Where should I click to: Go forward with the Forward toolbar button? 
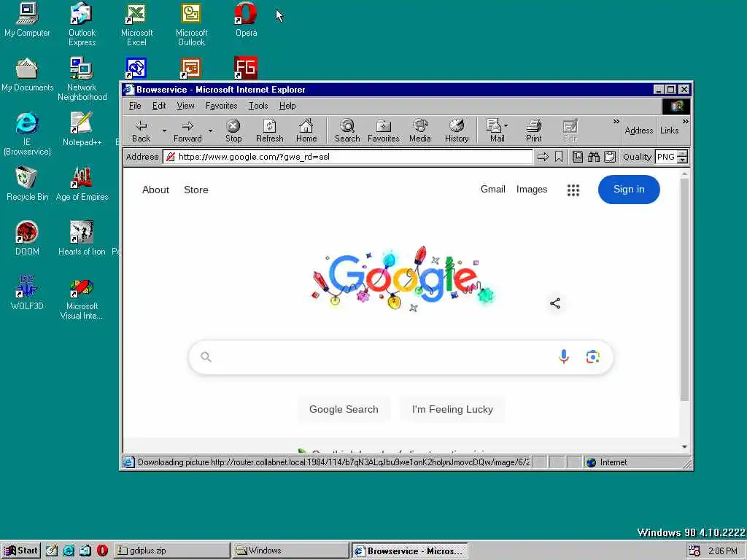point(187,131)
